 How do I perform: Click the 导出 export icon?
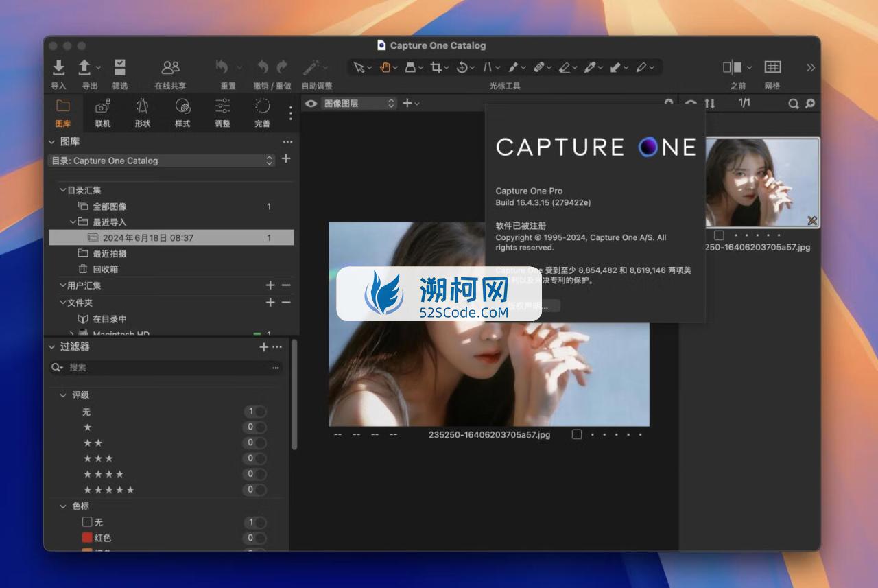tap(84, 67)
